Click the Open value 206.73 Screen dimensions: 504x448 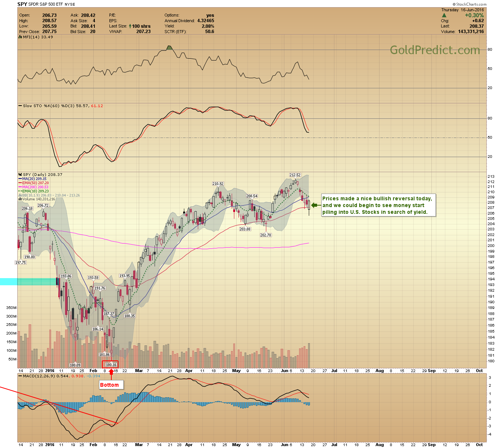49,15
